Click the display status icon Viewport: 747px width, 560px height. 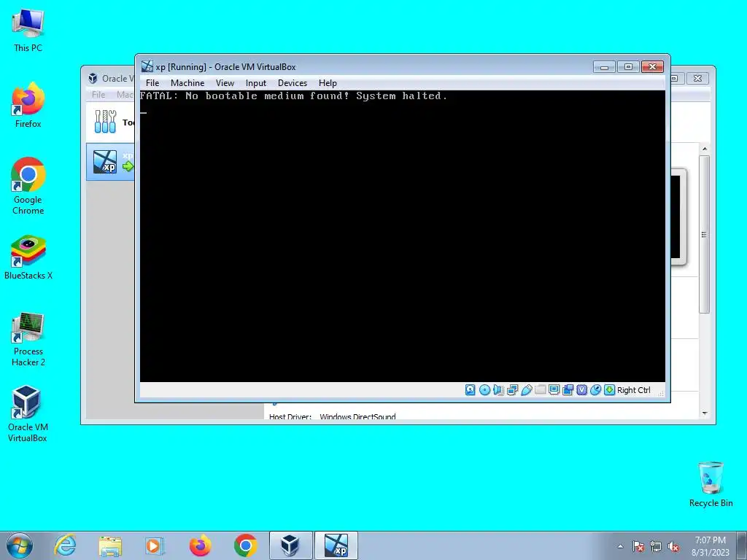(x=554, y=390)
